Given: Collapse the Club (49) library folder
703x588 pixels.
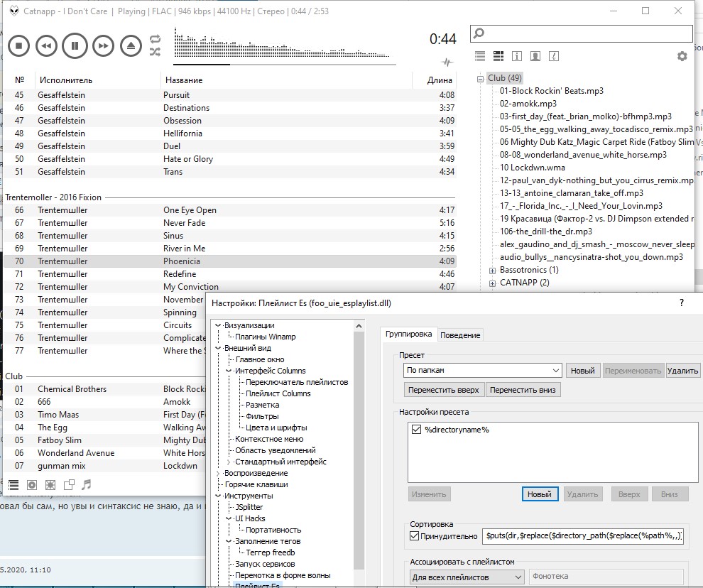Looking at the screenshot, I should (x=481, y=78).
